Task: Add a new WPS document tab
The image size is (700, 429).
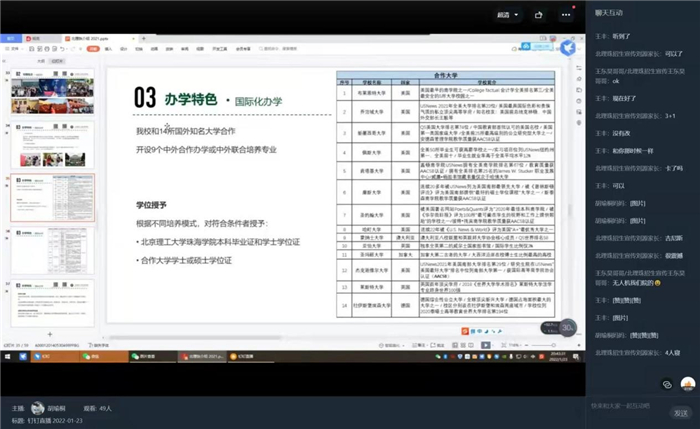Action: click(x=144, y=38)
